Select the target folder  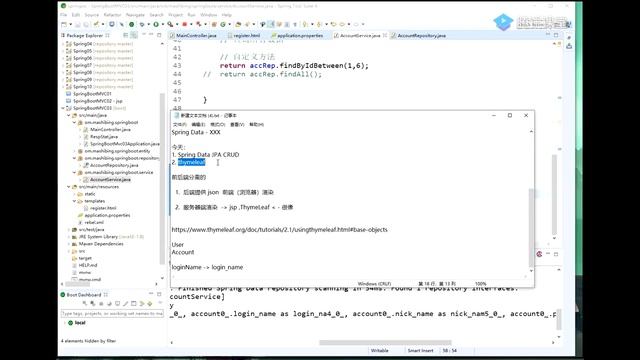[85, 258]
